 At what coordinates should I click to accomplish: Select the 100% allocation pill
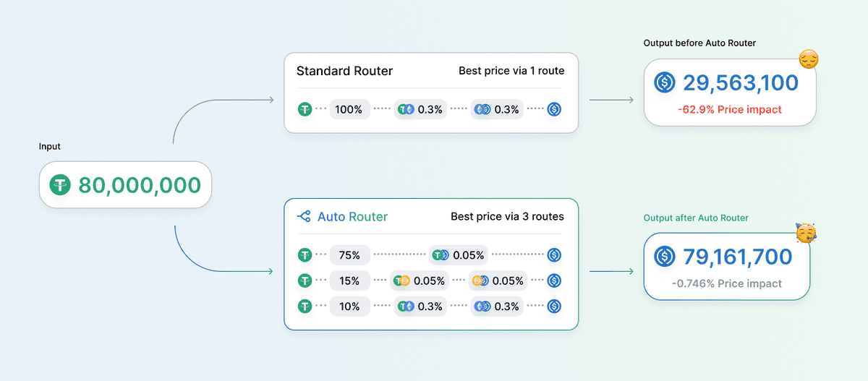[x=349, y=110]
